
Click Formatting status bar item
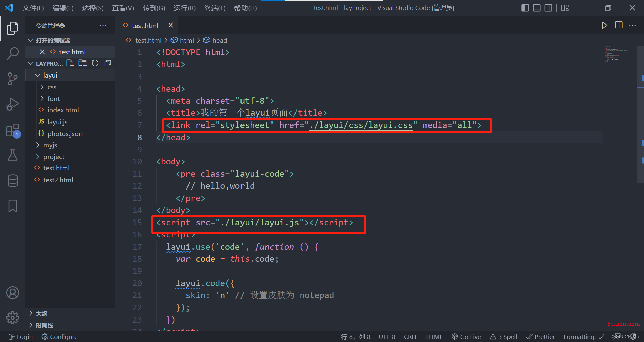(x=584, y=337)
